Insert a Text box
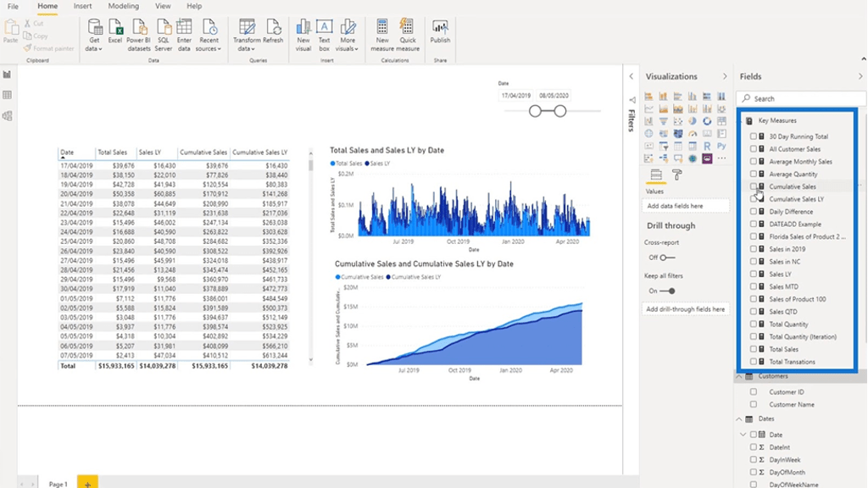This screenshot has width=868, height=488. pos(325,36)
